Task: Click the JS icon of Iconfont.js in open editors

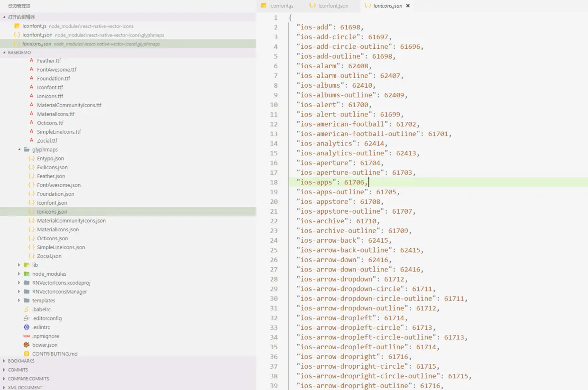Action: pos(17,26)
